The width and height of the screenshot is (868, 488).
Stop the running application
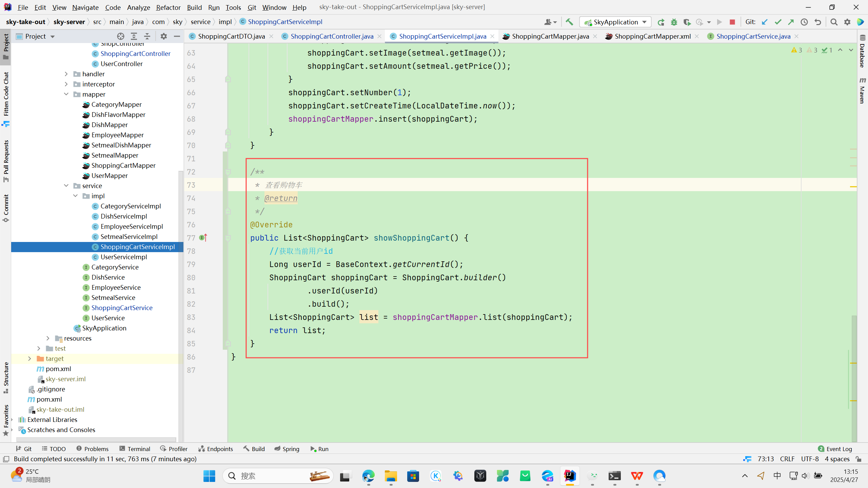point(732,22)
